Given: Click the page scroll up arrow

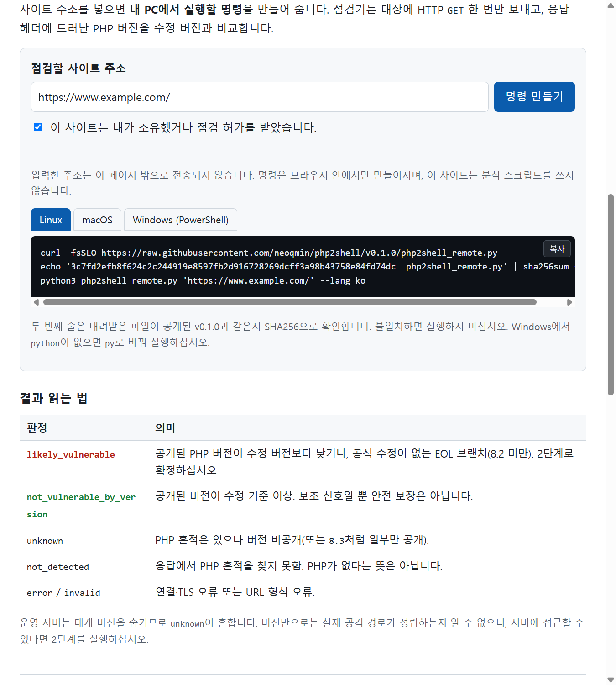Looking at the screenshot, I should click(x=611, y=5).
